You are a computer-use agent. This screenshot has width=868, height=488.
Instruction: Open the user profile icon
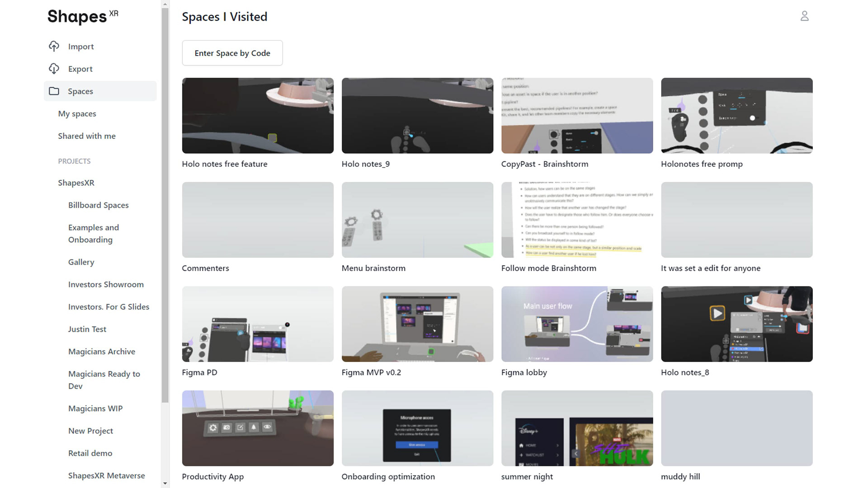[x=804, y=16]
